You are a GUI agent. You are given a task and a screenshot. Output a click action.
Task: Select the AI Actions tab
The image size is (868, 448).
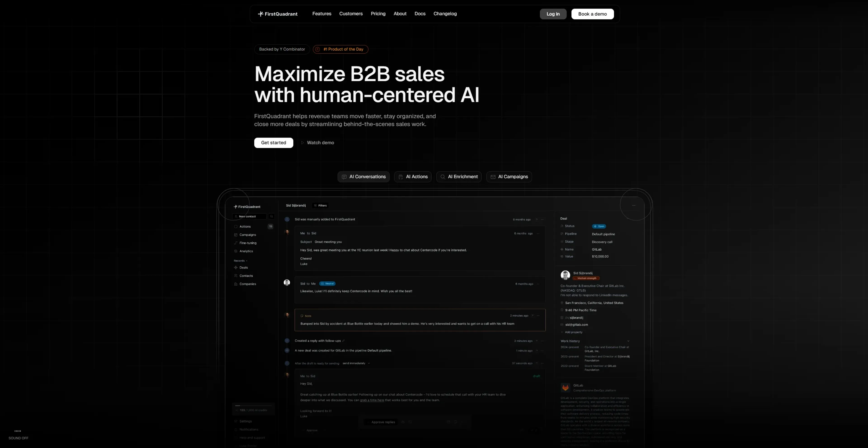[413, 177]
